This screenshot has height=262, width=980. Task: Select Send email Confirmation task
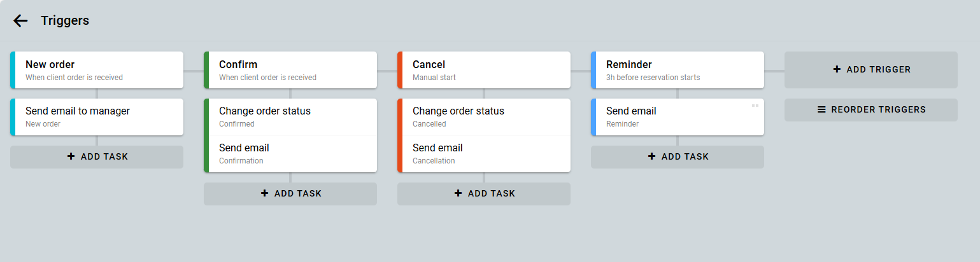tap(290, 153)
